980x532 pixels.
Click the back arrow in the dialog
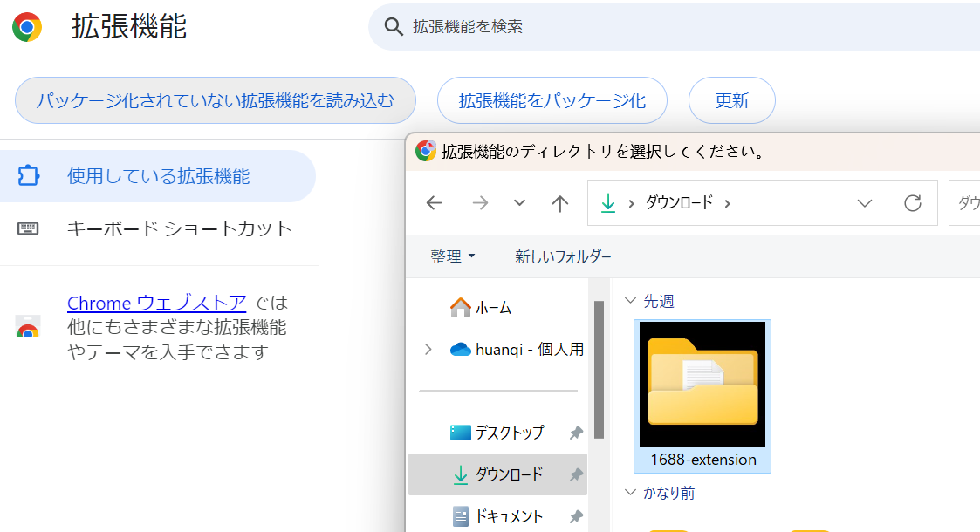click(x=434, y=202)
